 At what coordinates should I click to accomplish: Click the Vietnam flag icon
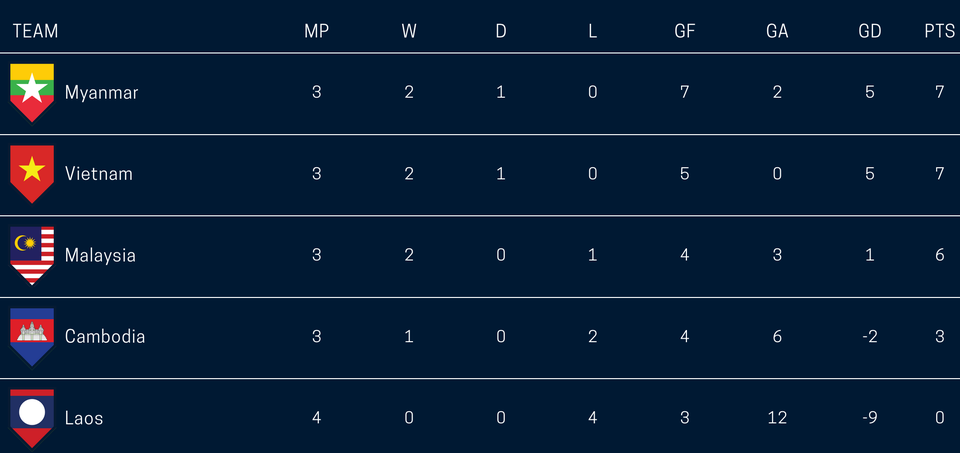(x=32, y=173)
